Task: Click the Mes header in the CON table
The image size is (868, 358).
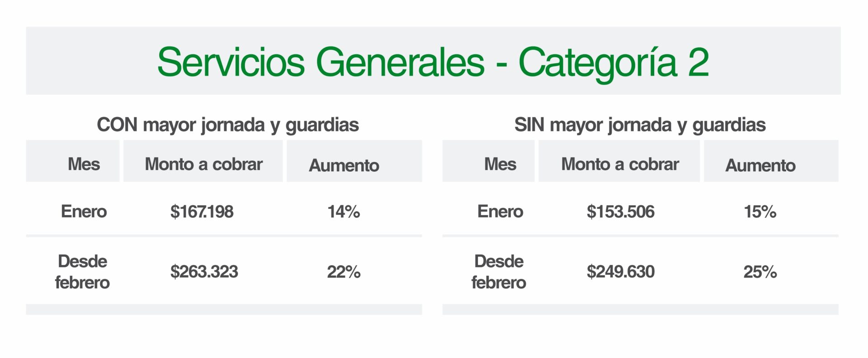Action: (84, 164)
